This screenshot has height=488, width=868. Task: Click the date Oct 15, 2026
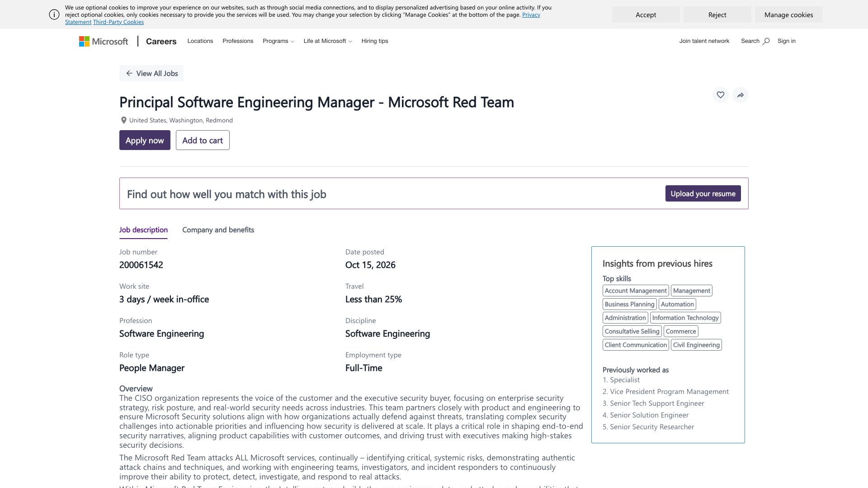pyautogui.click(x=370, y=265)
